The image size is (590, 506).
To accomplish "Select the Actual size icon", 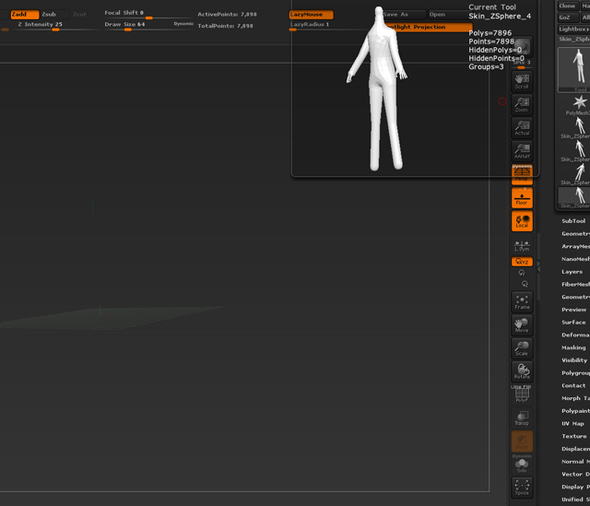I will pyautogui.click(x=522, y=128).
